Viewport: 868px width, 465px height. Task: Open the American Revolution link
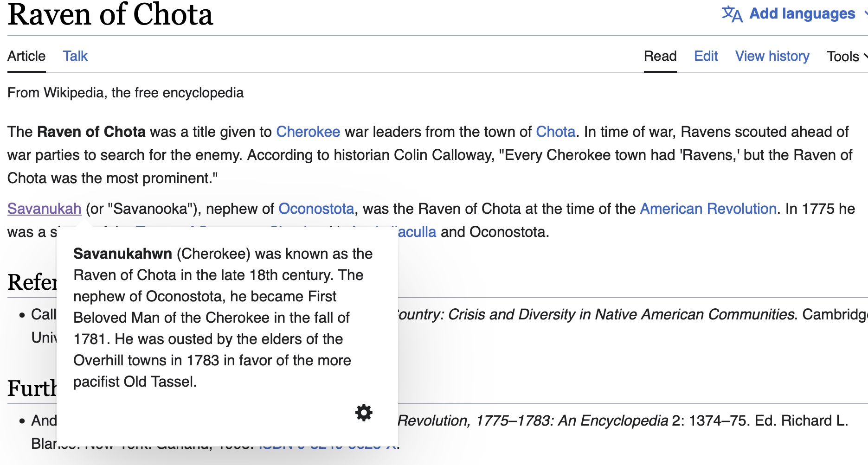pos(708,209)
